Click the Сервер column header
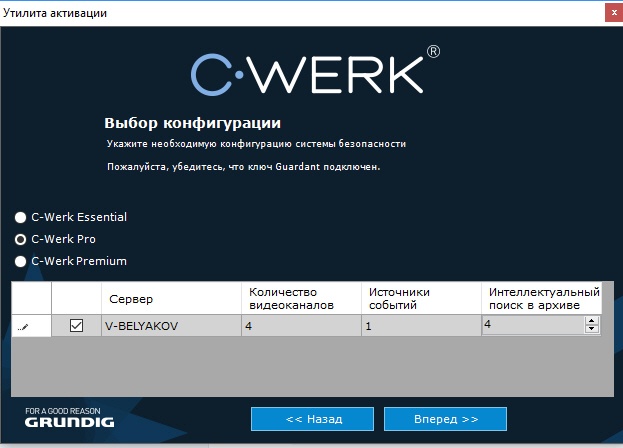Screen dimensions: 623x448 coord(171,299)
